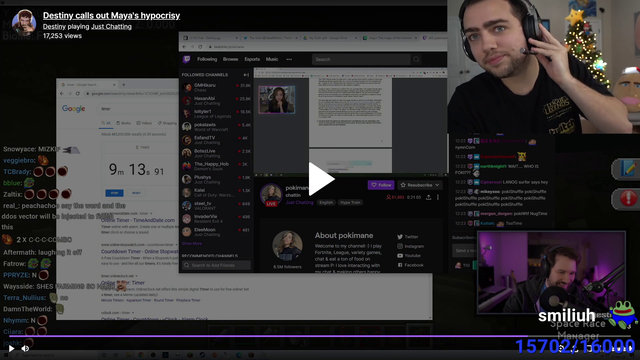Viewport: 640px width, 360px height.
Task: Focus the Search to Add Friends field
Action: tap(216, 265)
